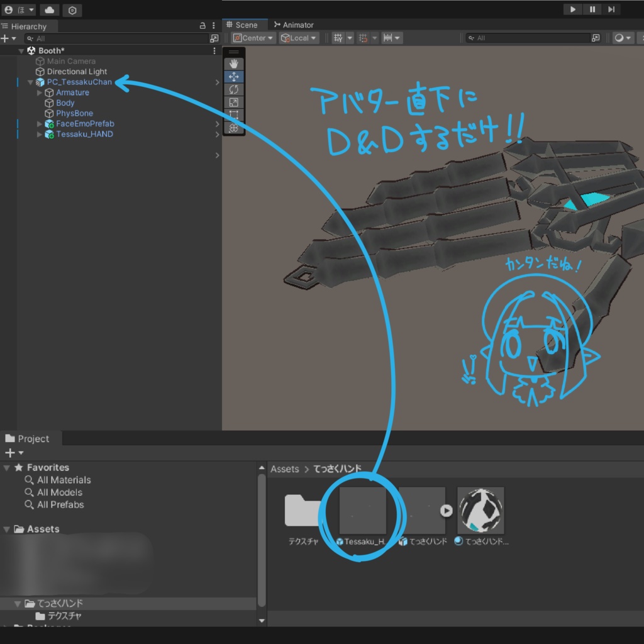644x644 pixels.
Task: Click the Step frame button
Action: coord(611,9)
